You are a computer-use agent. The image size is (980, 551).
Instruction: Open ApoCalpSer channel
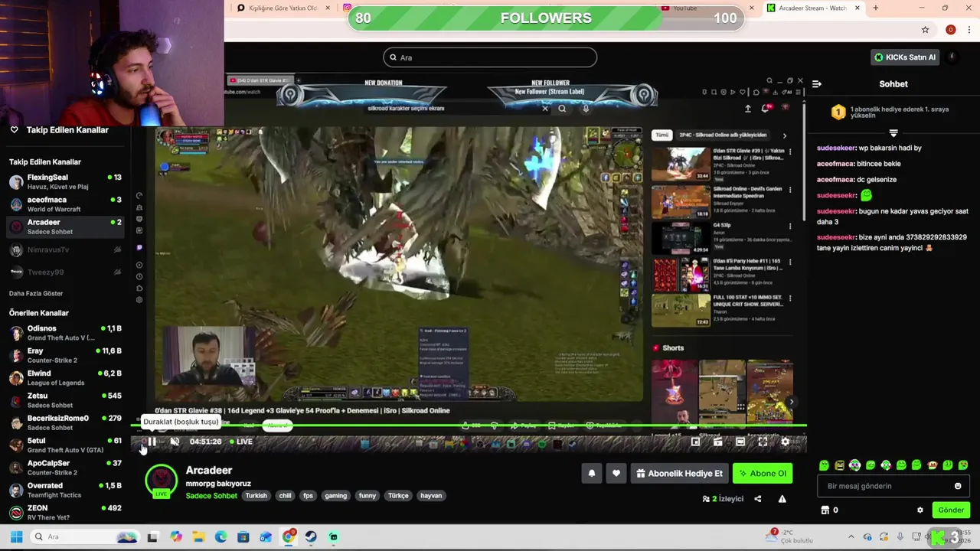tap(65, 468)
